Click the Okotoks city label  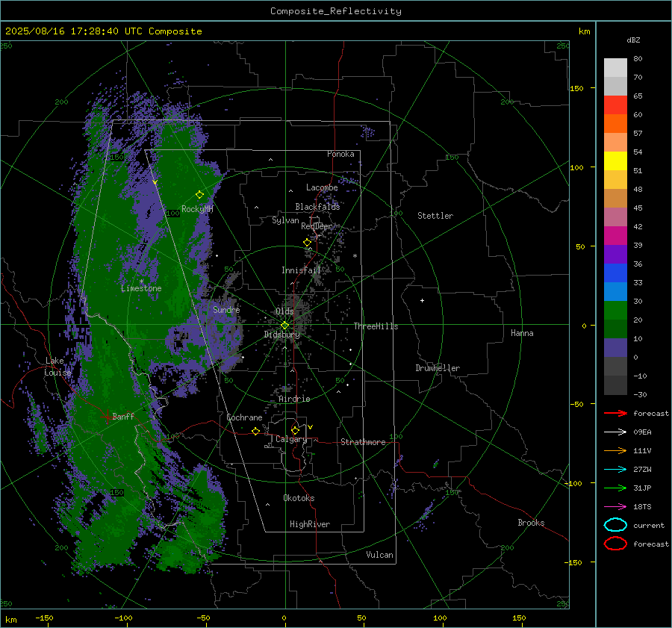point(299,498)
